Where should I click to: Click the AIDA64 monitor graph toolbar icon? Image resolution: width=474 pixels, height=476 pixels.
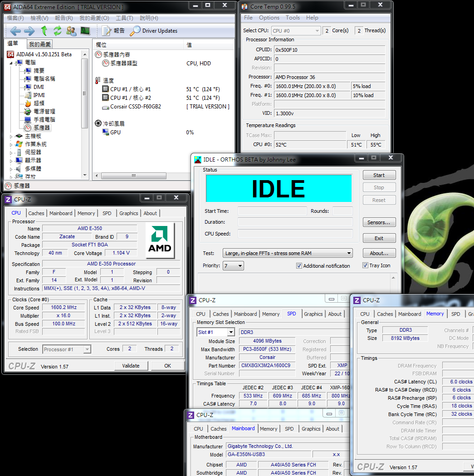coord(85,31)
